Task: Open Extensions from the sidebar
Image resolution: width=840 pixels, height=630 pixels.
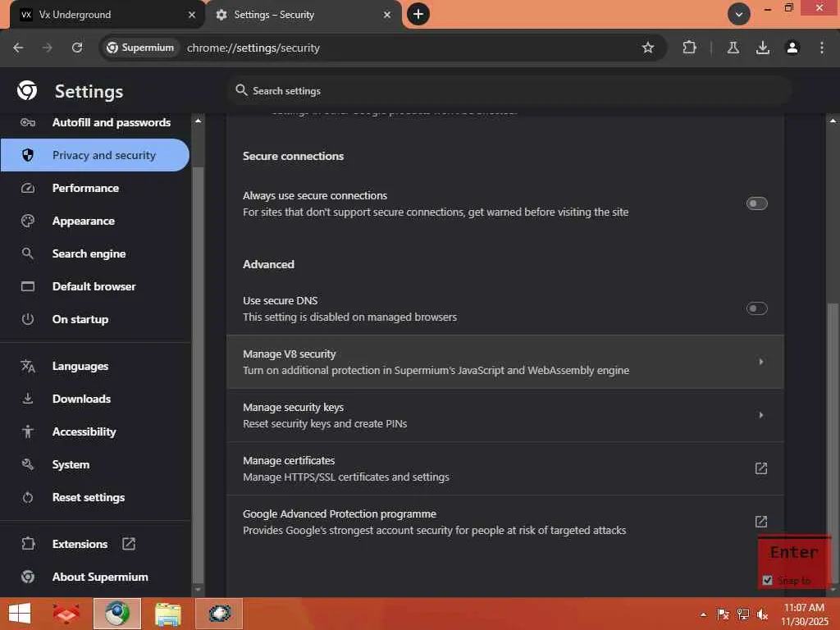Action: [95, 544]
